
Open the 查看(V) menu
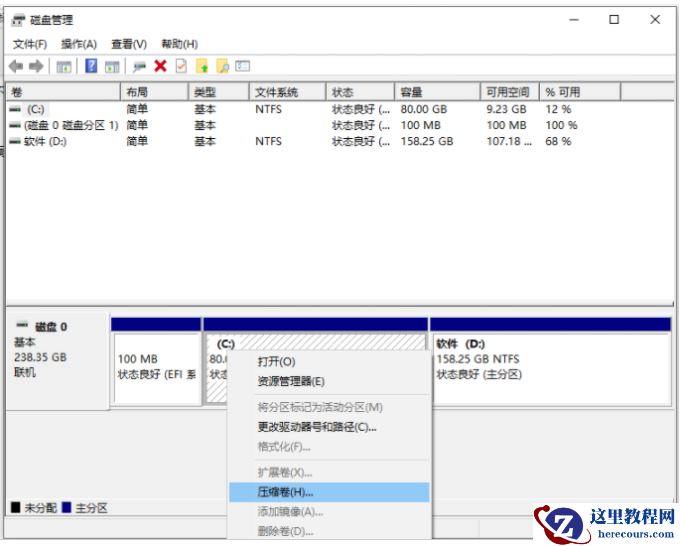coord(129,44)
